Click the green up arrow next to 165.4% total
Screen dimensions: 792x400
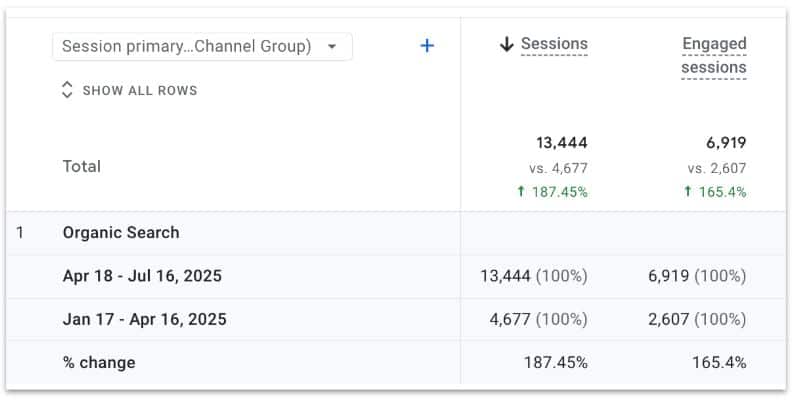pyautogui.click(x=687, y=192)
